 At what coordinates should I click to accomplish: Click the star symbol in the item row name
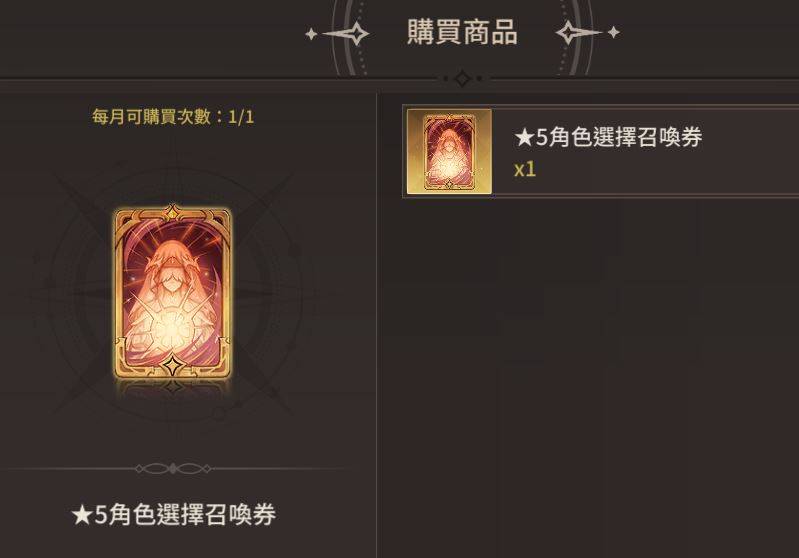pyautogui.click(x=524, y=138)
